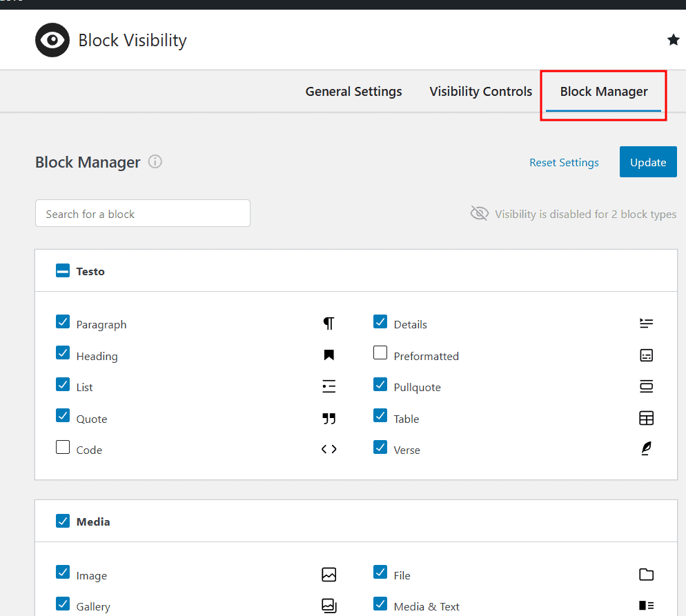The height and width of the screenshot is (616, 686).
Task: Uncheck the Image block checkbox
Action: 63,572
